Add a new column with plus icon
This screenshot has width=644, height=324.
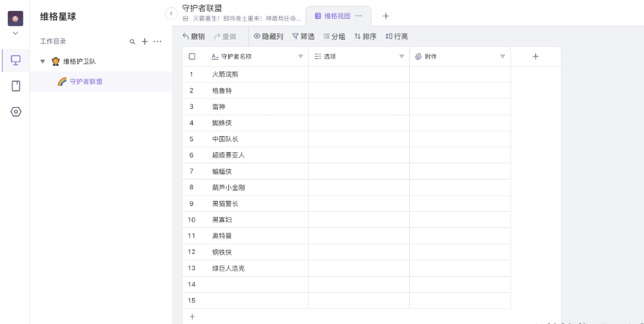536,56
